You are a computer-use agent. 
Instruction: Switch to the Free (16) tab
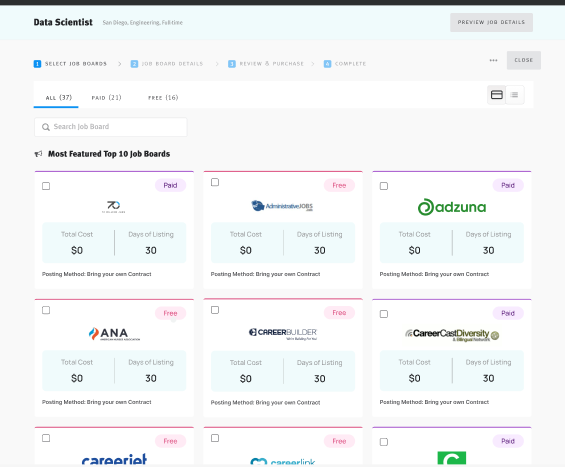coord(163,97)
